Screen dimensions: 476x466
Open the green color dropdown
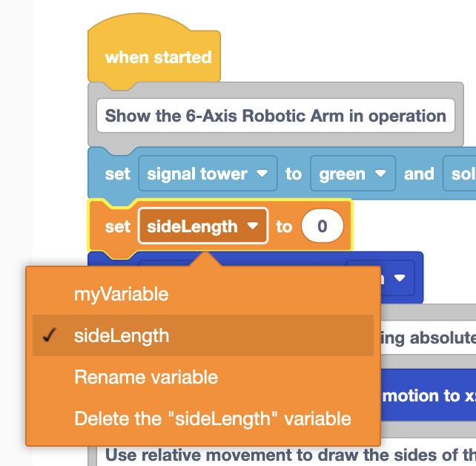(x=353, y=174)
